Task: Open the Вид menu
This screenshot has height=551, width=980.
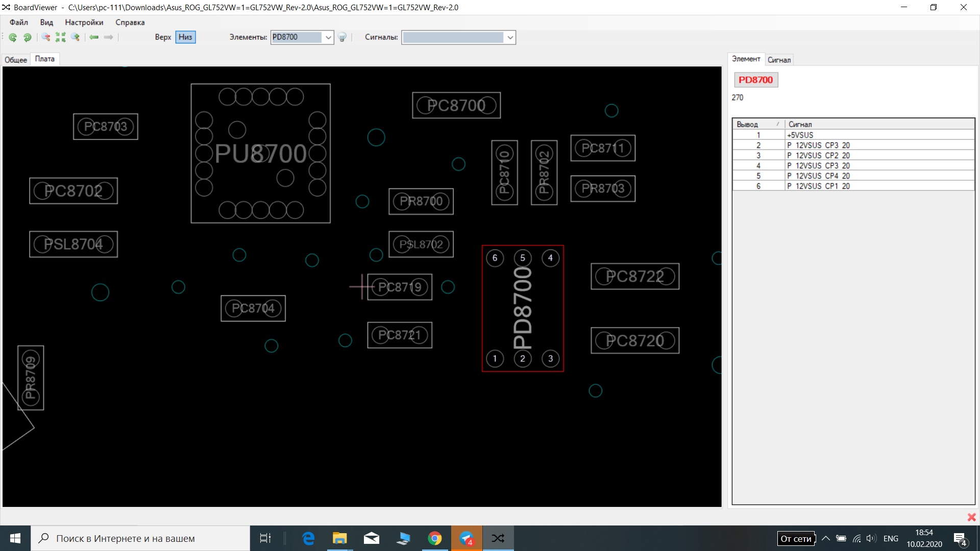Action: tap(46, 22)
